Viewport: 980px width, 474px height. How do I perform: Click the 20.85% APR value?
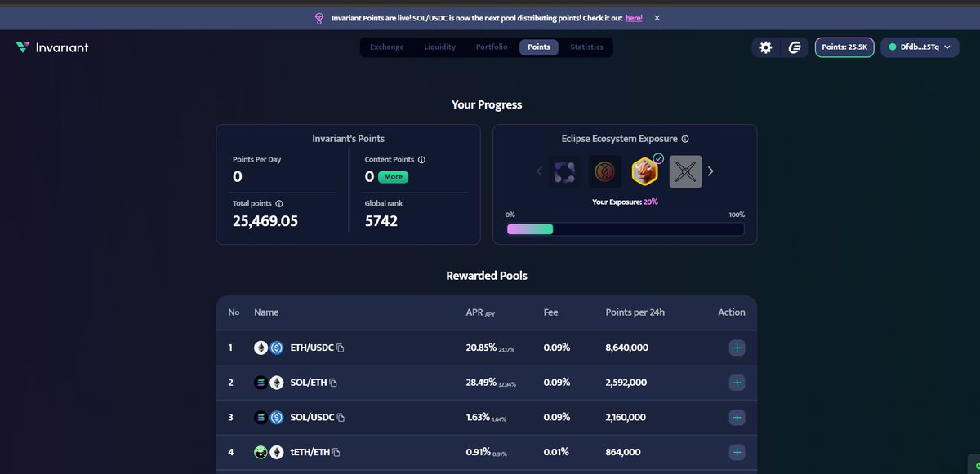click(482, 348)
